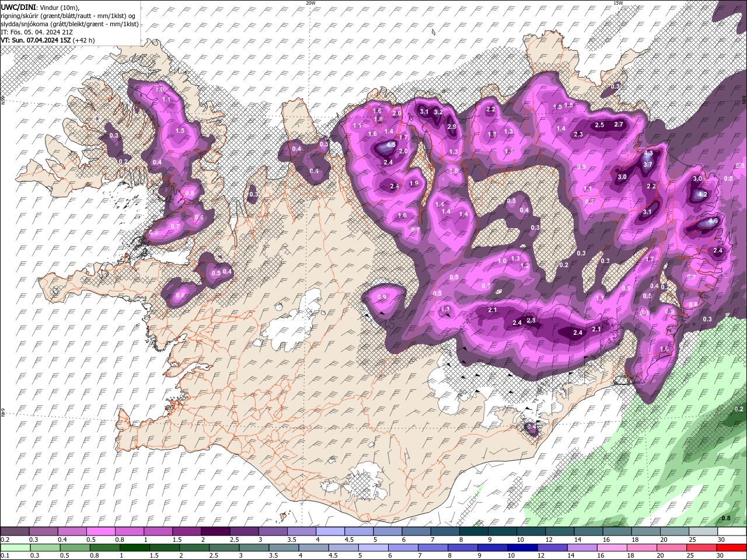The image size is (747, 560).
Task: Click the '15W' longitude label at top edge
Action: coord(617,3)
